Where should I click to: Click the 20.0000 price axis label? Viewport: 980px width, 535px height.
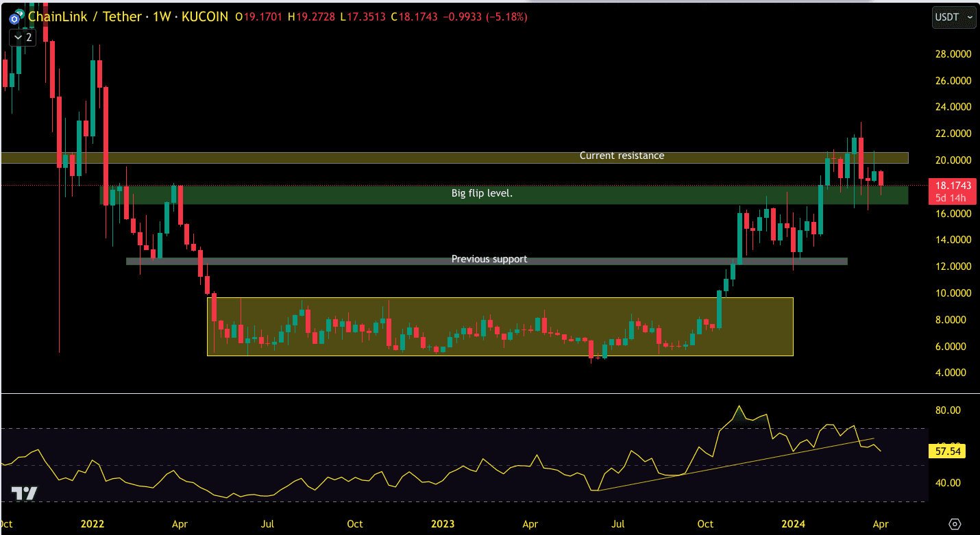pos(953,160)
